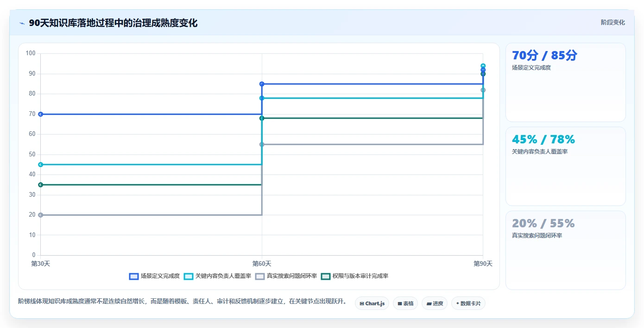Screen dimensions: 644x328
Task: Click the 场景定义完成度 caption in the first card
Action: click(531, 68)
